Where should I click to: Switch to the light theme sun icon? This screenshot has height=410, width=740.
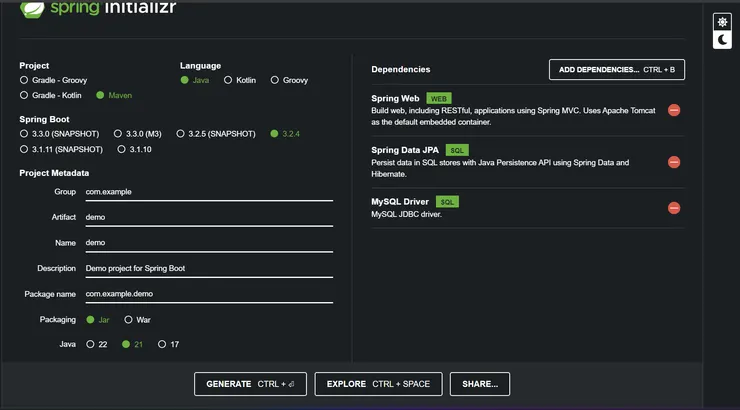[721, 21]
